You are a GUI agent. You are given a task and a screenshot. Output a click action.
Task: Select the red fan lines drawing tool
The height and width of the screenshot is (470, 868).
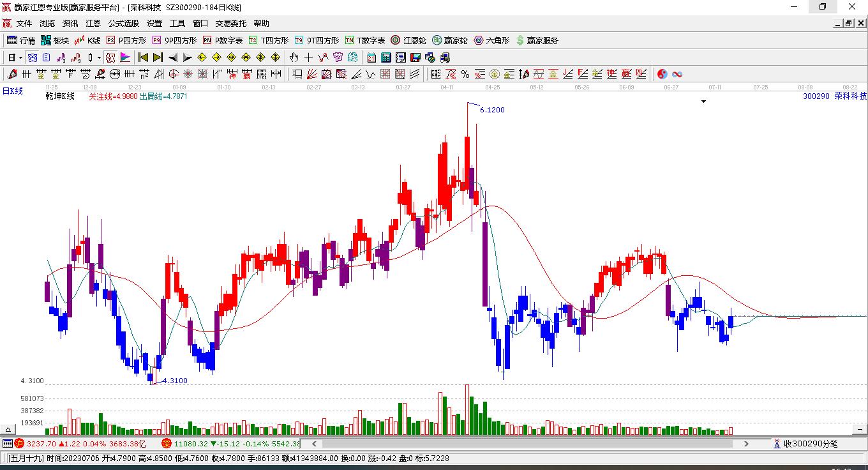tap(312, 74)
